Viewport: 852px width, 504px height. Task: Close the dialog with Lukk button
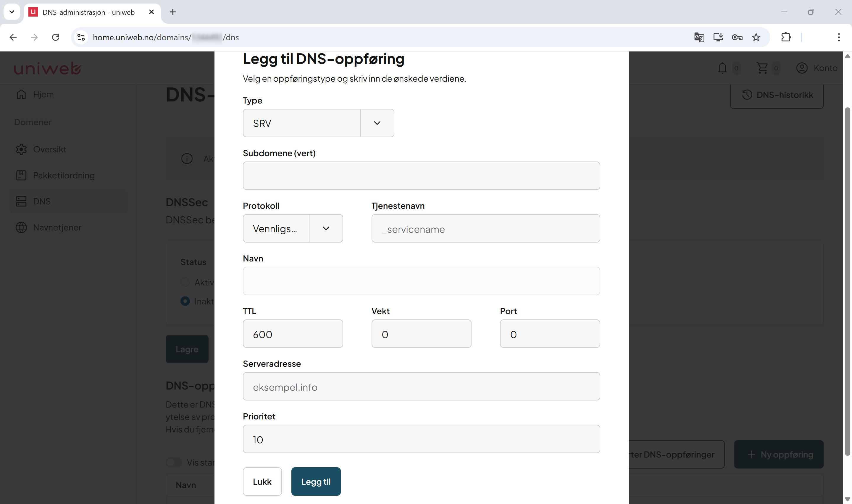262,481
